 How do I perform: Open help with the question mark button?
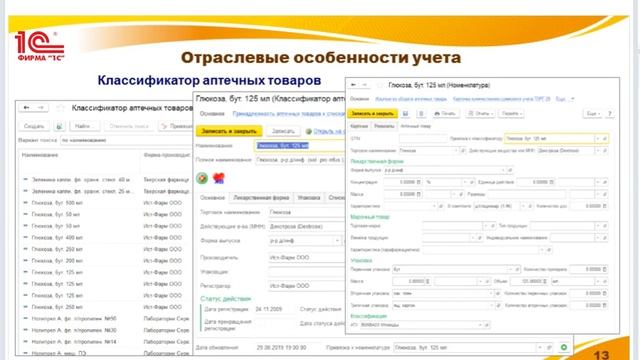coord(610,113)
